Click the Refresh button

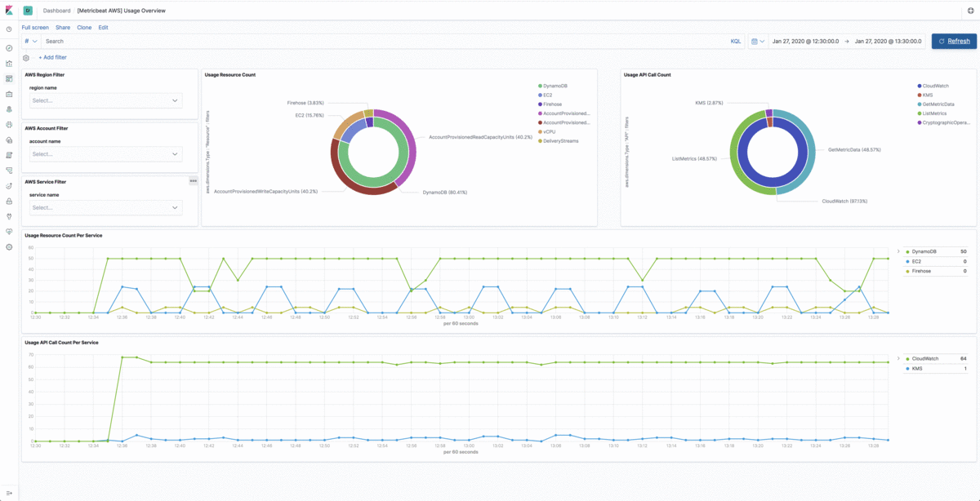[954, 41]
